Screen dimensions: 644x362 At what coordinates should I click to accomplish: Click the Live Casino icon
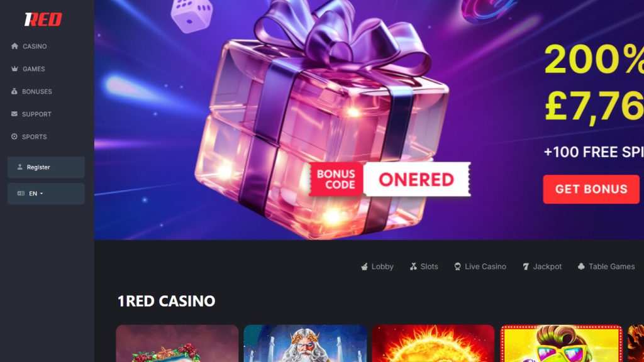pos(458,266)
